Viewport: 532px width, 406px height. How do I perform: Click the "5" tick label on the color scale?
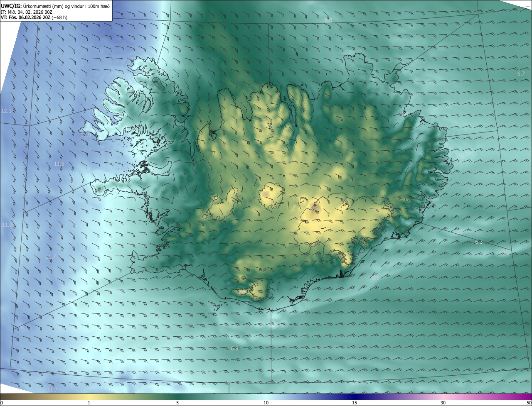pos(177,403)
